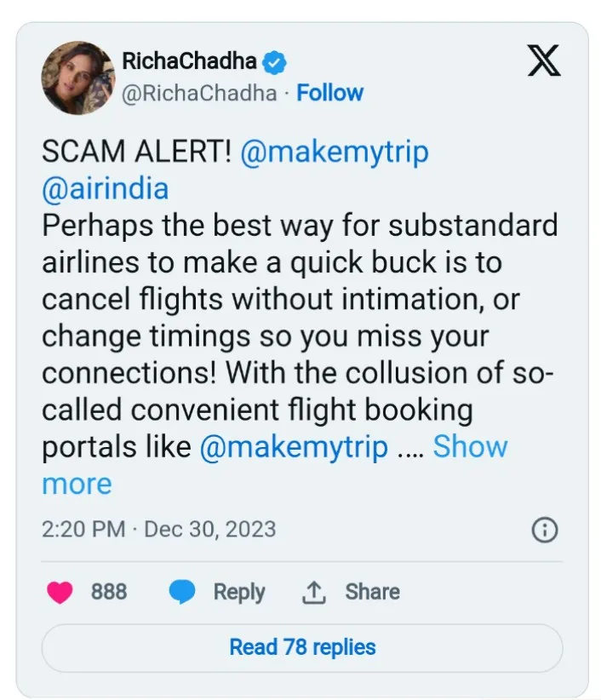Open the @airindia mention

coord(106,189)
